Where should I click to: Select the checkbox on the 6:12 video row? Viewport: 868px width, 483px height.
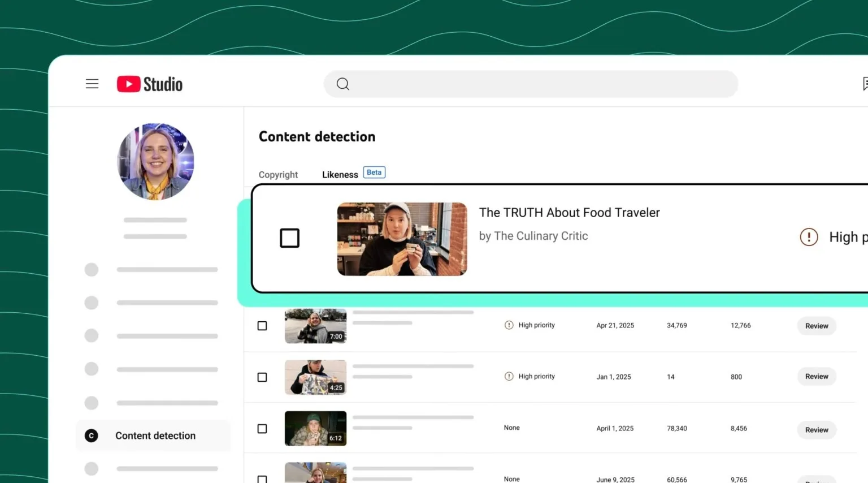(262, 428)
